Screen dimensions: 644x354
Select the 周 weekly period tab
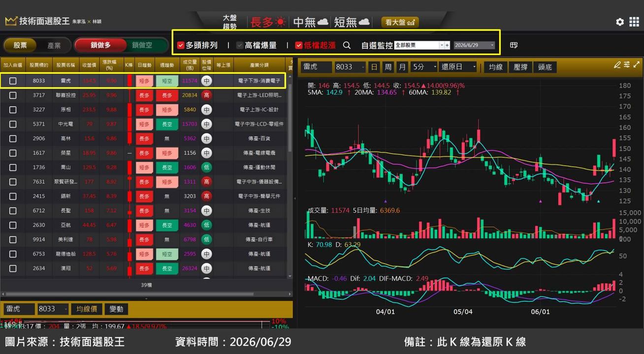point(388,67)
